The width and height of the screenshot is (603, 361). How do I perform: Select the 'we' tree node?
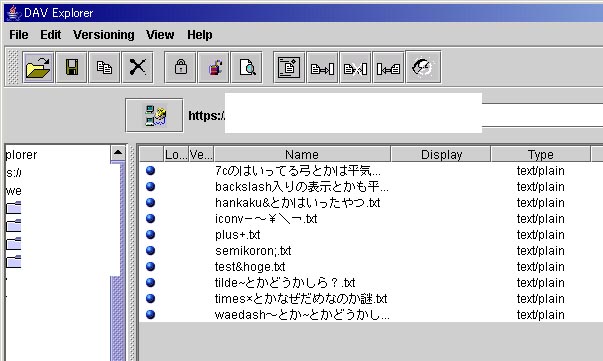point(13,191)
